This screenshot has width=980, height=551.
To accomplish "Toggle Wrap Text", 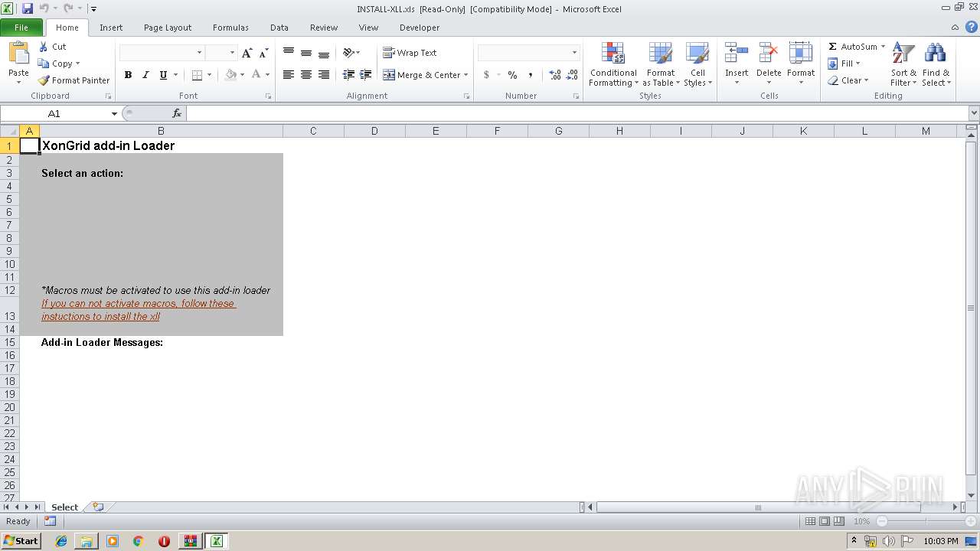I will [x=410, y=53].
